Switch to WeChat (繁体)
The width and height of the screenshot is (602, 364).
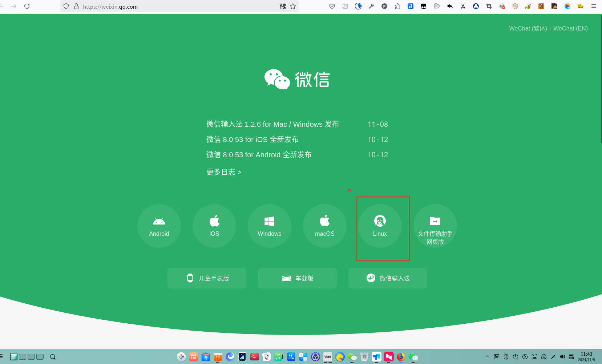coord(528,28)
